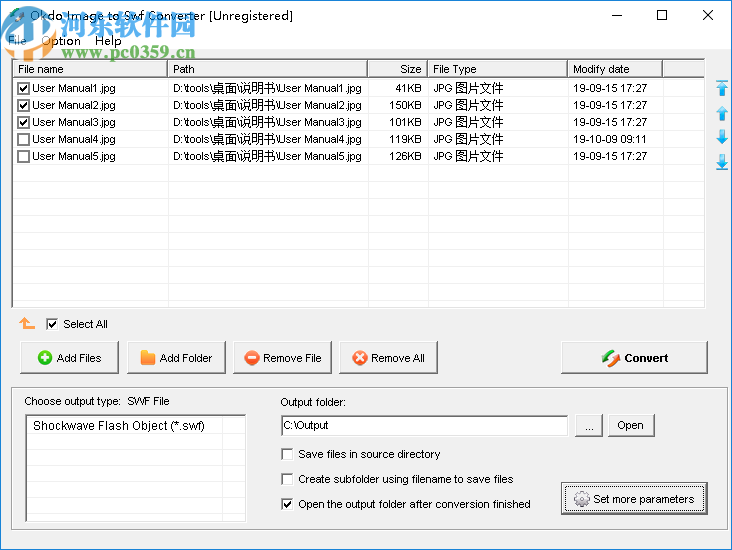The width and height of the screenshot is (732, 550).
Task: Start conversion with the Convert button
Action: [x=634, y=358]
